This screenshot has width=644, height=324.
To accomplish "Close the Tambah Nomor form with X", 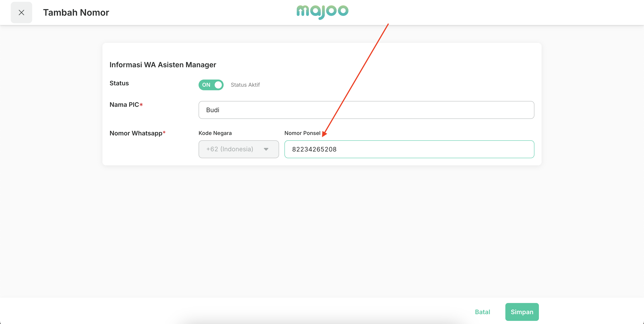I will pos(21,13).
